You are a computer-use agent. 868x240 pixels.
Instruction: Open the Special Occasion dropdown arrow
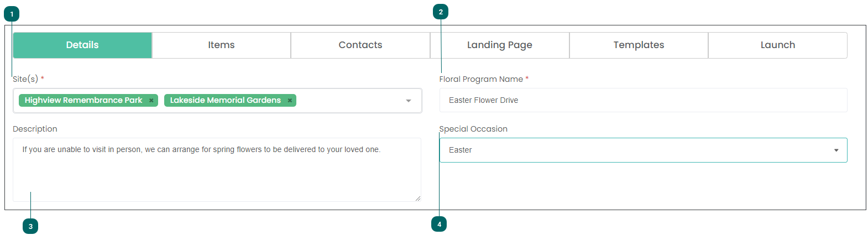pos(836,150)
